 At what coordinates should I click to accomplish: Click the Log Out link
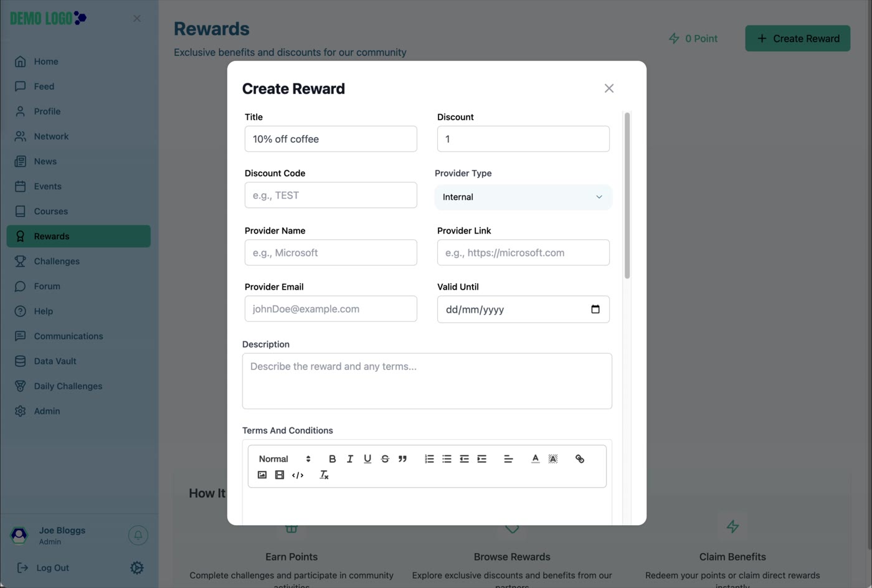click(43, 567)
